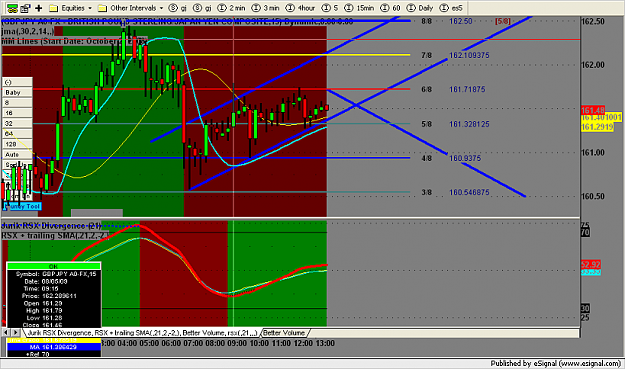This screenshot has height=369, width=625.
Task: Switch chart to 60 minute interval
Action: point(390,8)
